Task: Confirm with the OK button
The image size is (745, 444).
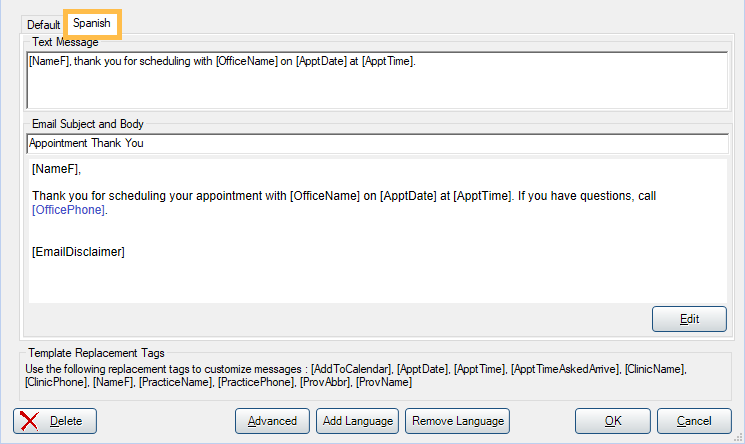Action: [x=613, y=421]
